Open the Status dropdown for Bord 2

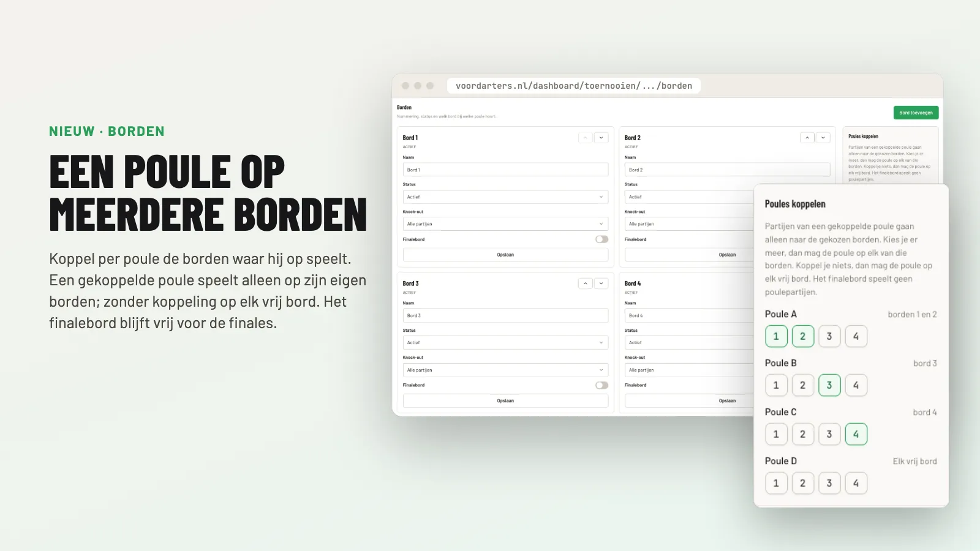(689, 197)
